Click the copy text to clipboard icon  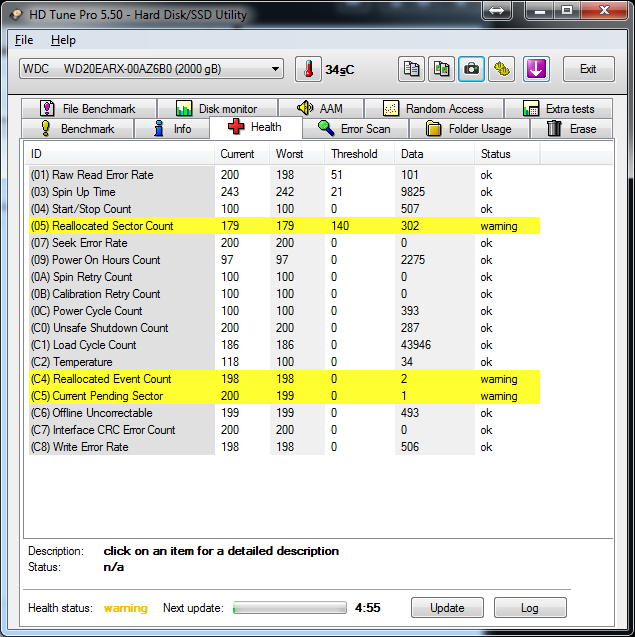[x=411, y=69]
